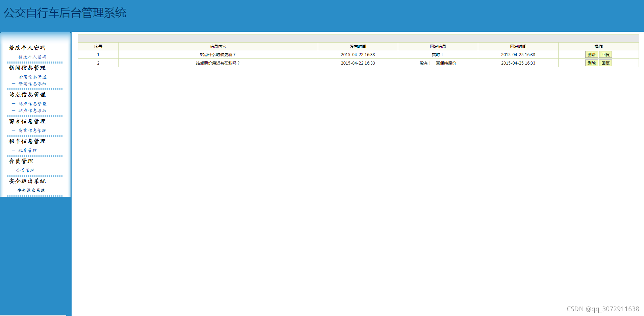Open 新闻信息管理 sub-link

click(32, 77)
